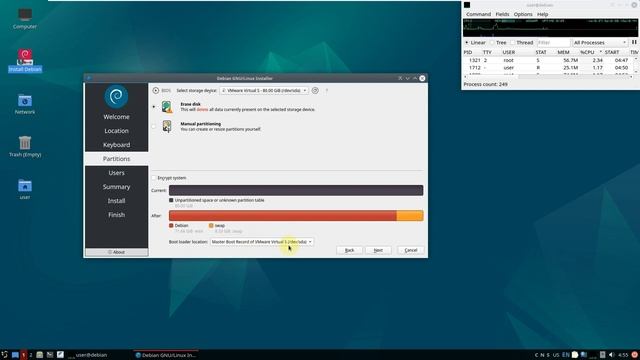Screen dimensions: 640x360
Task: Click the Debian swirl logo in installer sidebar
Action: tap(116, 96)
